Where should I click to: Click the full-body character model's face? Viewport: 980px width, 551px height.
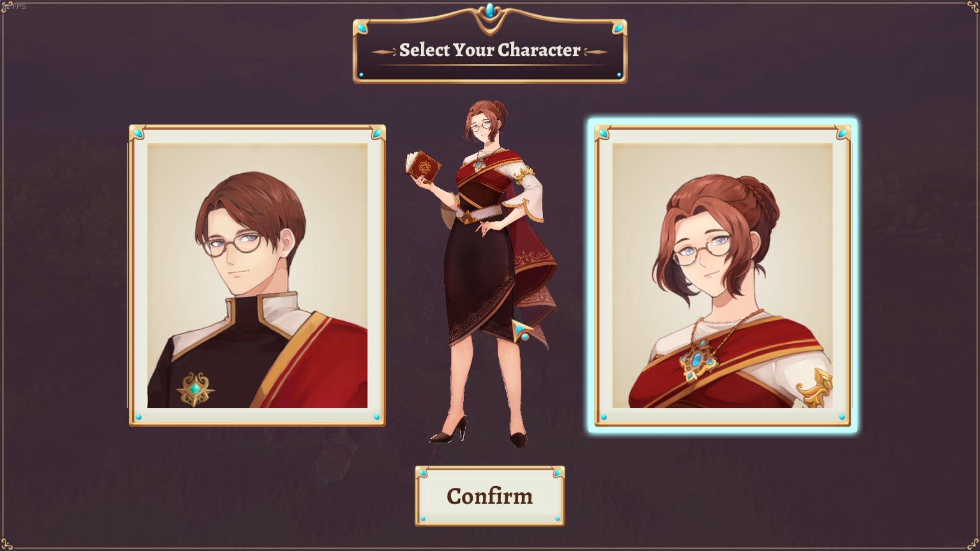pos(482,126)
